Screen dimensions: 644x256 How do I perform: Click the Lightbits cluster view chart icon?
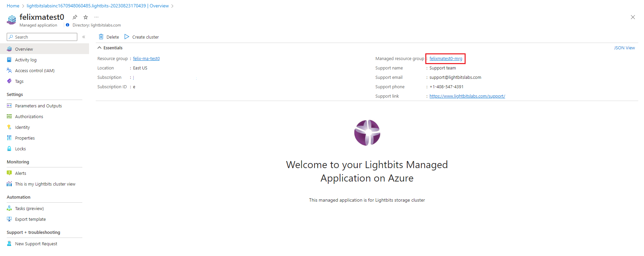coord(9,184)
